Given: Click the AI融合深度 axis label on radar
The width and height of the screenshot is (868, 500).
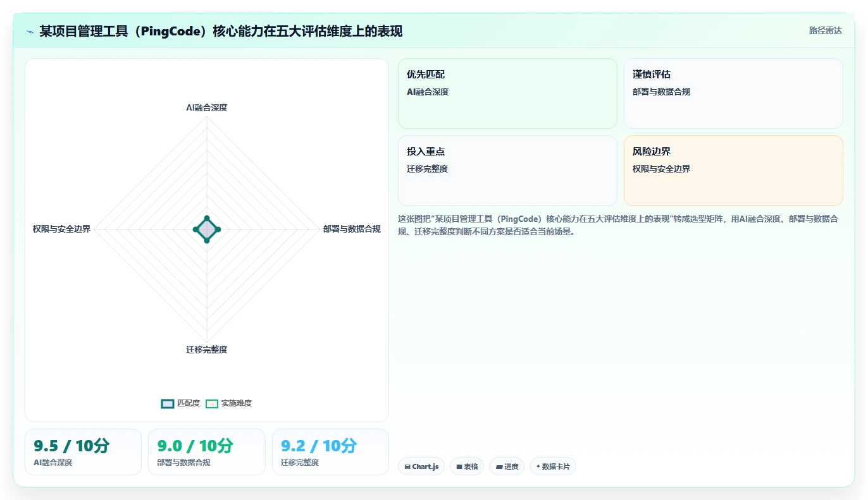Looking at the screenshot, I should point(207,107).
